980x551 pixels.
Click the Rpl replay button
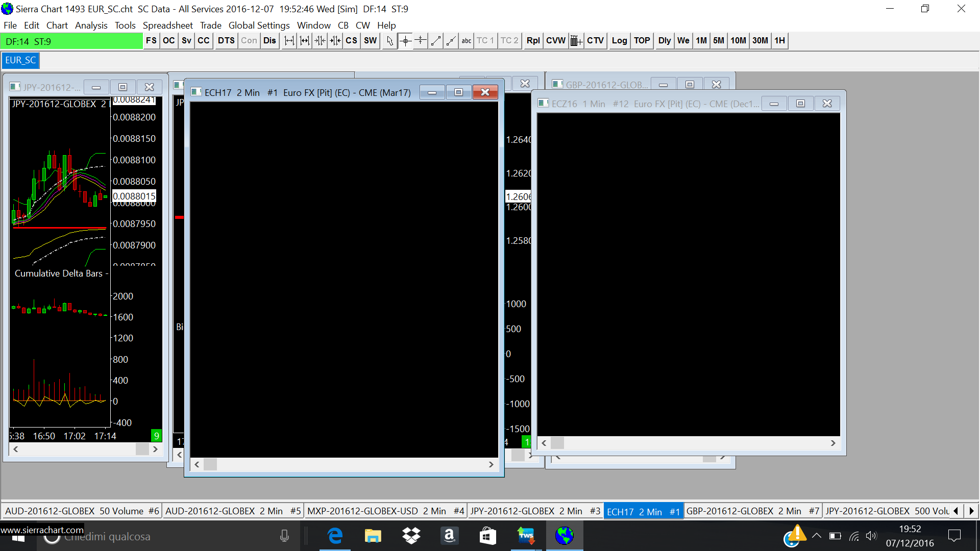(x=533, y=41)
